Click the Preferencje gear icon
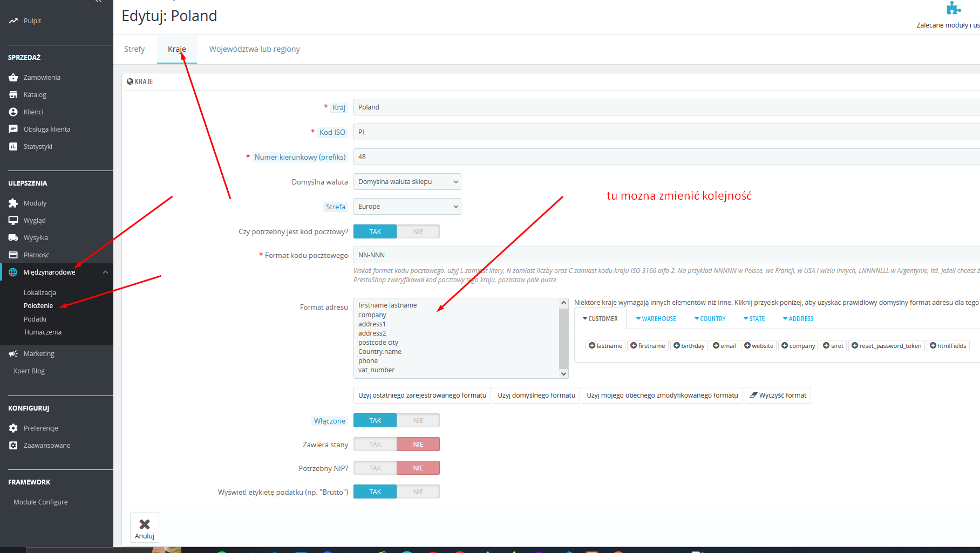980x553 pixels. coord(13,428)
